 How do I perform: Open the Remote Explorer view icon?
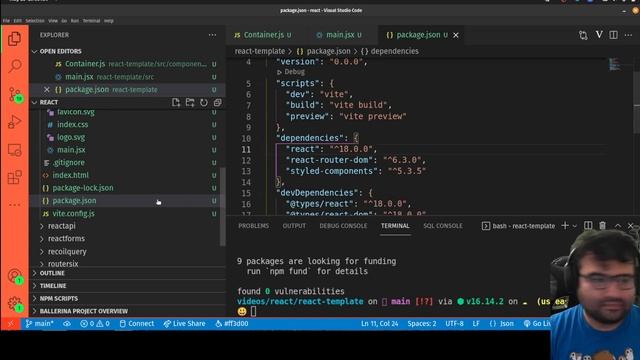point(15,150)
